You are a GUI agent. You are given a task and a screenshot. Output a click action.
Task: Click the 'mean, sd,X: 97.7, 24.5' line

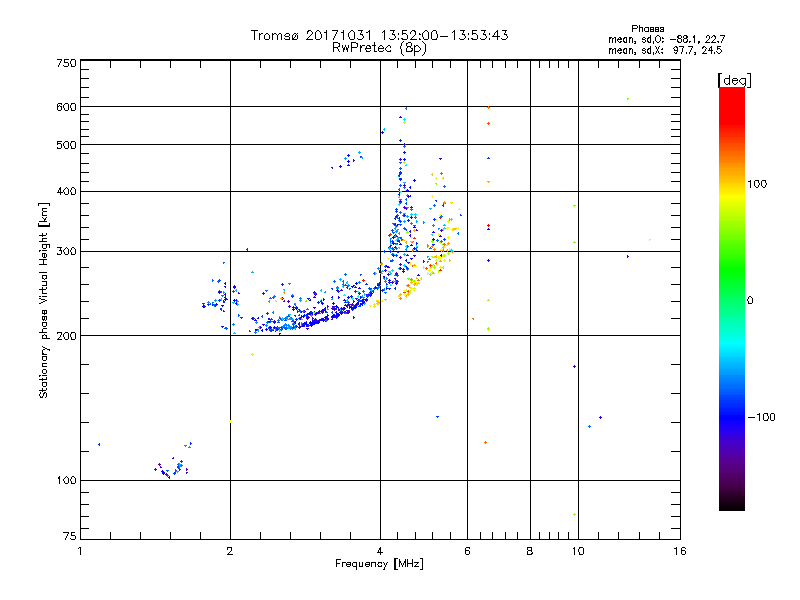pos(665,50)
